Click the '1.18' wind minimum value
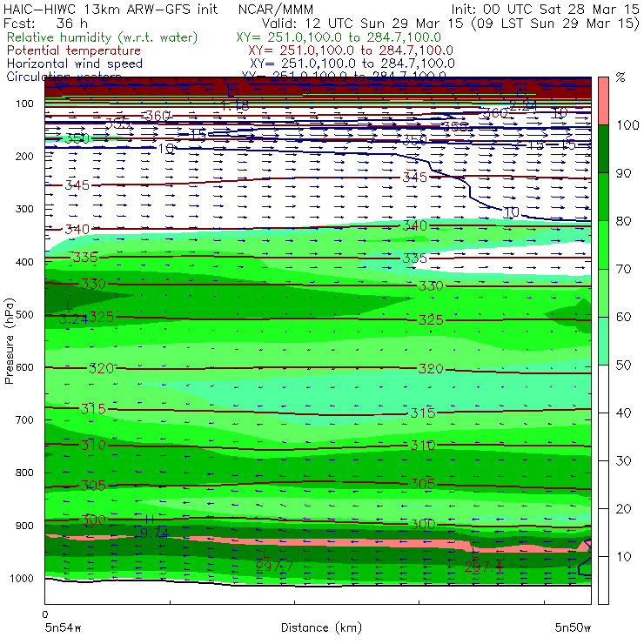 235,106
